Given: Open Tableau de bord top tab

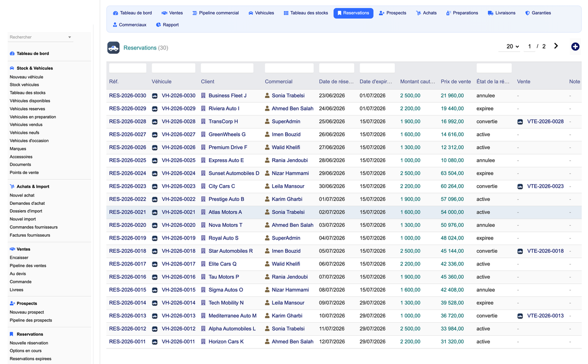Looking at the screenshot, I should 132,13.
